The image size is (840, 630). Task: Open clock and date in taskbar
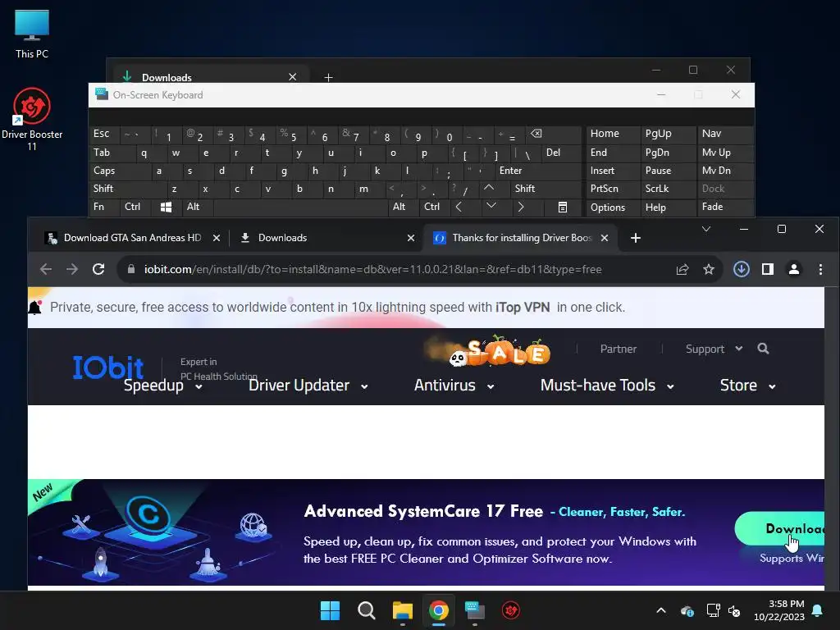pyautogui.click(x=779, y=610)
